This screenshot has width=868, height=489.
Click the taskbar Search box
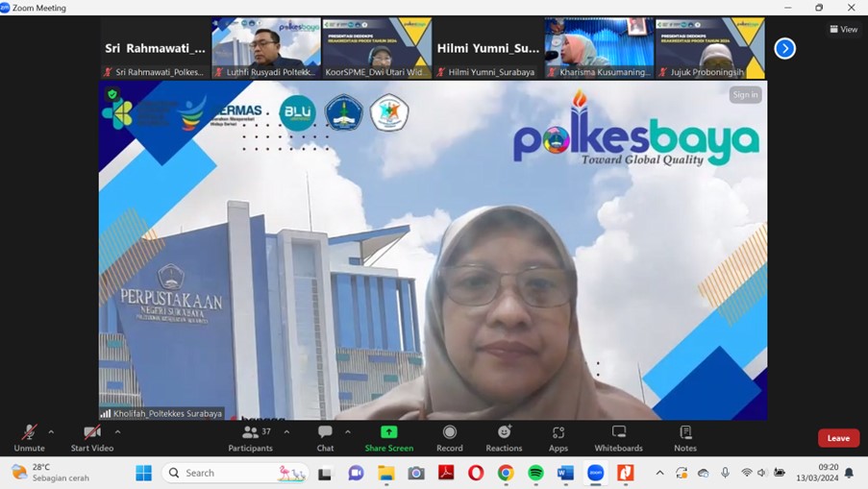236,473
